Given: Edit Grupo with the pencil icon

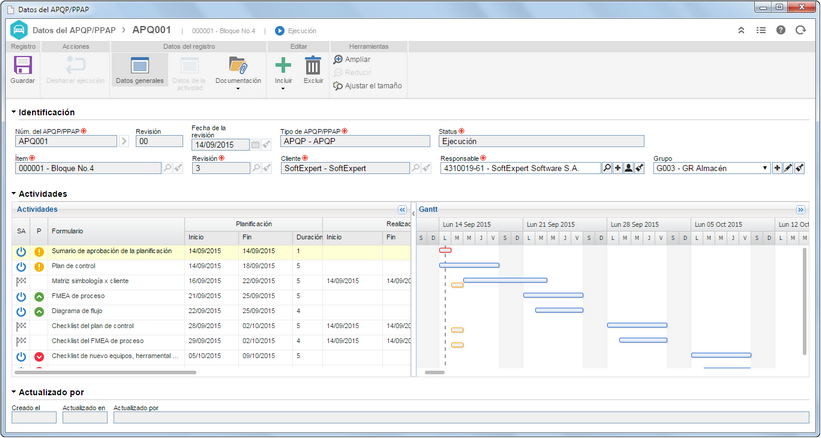Looking at the screenshot, I should click(788, 168).
